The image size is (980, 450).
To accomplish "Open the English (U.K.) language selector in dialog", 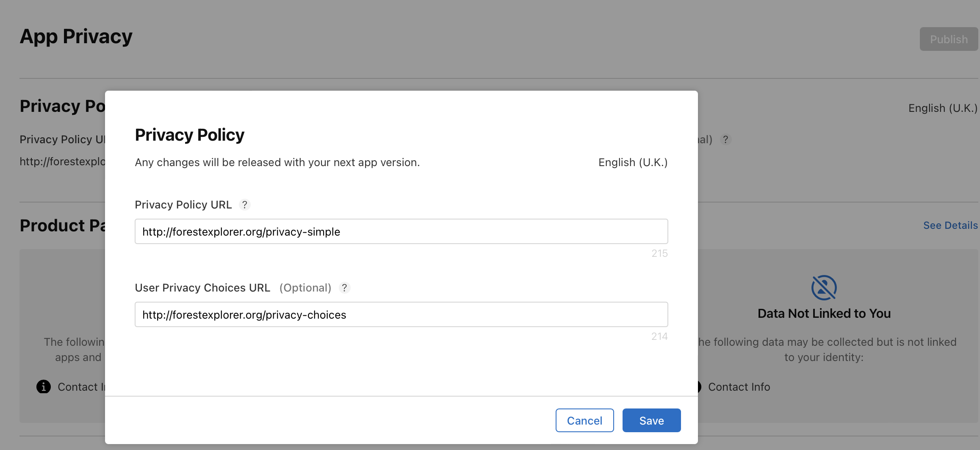I will click(x=632, y=162).
